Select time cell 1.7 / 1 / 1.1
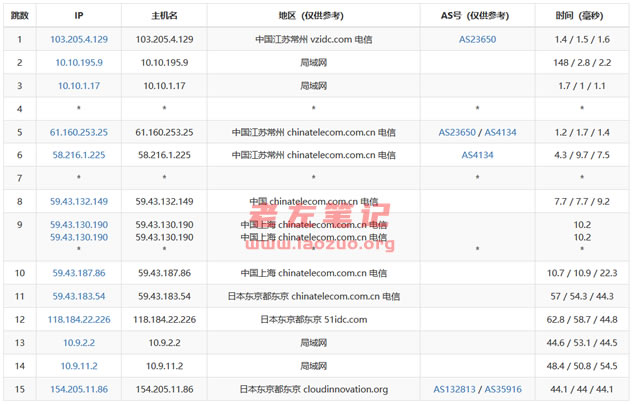 point(582,86)
